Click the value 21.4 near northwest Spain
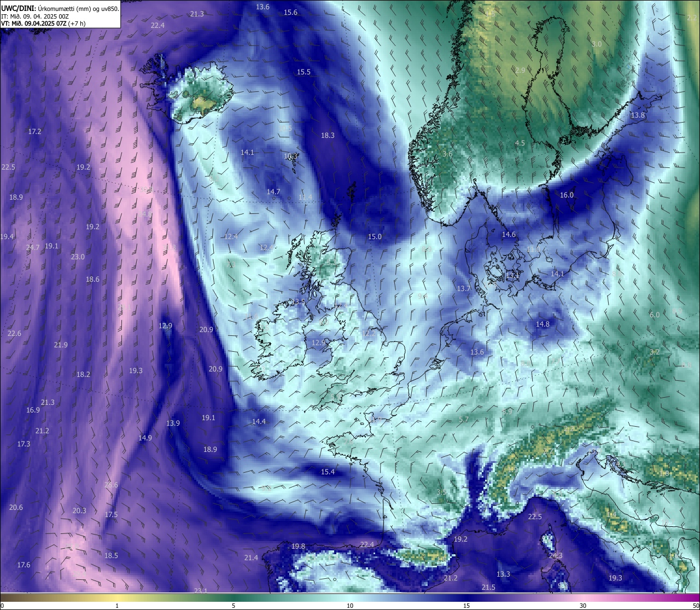This screenshot has height=610, width=700. [x=251, y=557]
